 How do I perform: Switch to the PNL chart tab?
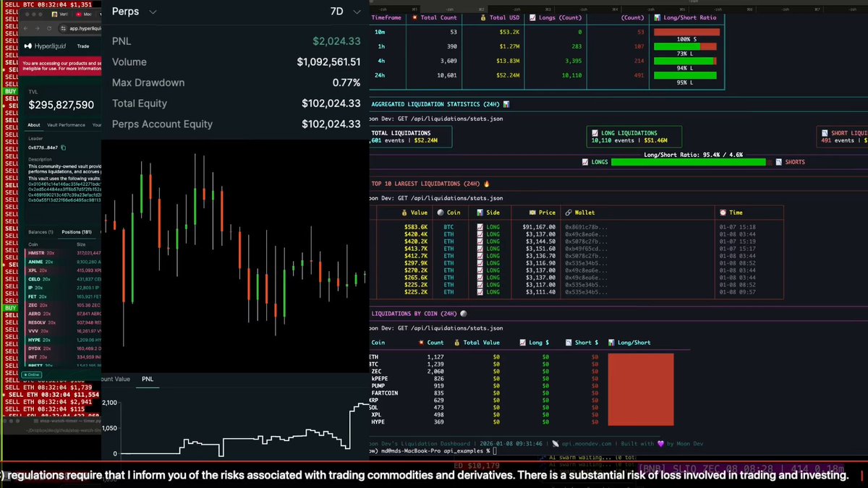[x=148, y=379]
